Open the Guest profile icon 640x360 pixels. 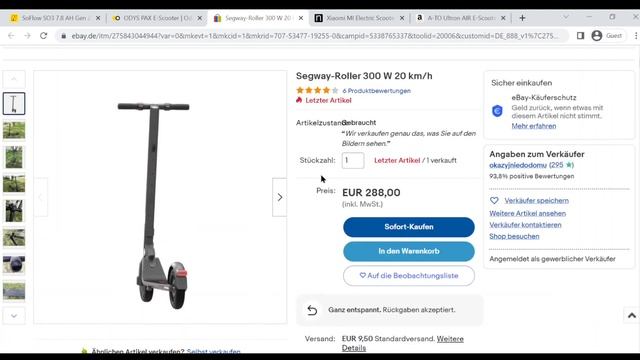[x=597, y=36]
